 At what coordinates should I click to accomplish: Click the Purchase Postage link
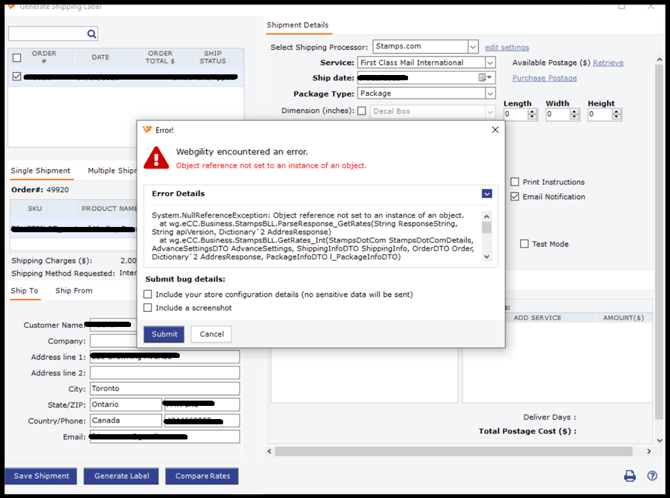(544, 78)
